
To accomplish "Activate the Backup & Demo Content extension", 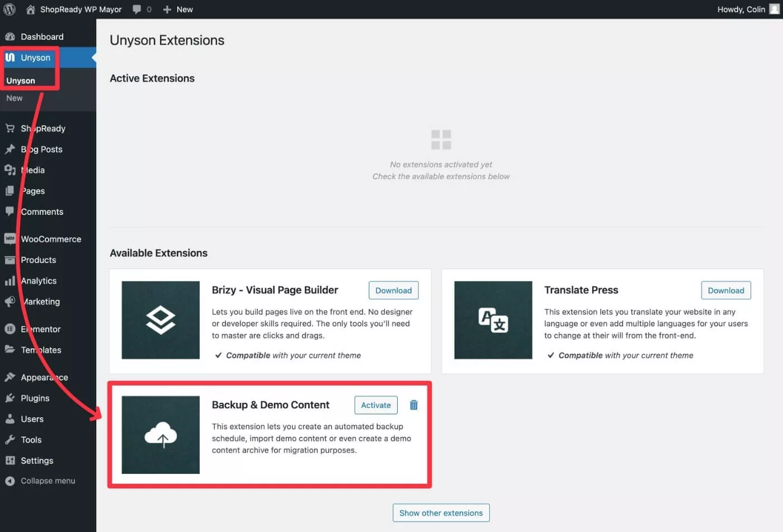I will click(376, 405).
